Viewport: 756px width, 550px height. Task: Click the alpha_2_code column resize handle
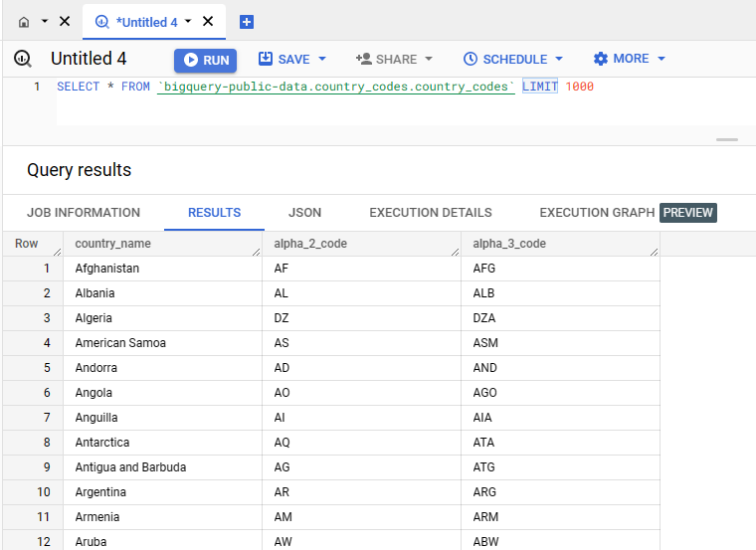(x=455, y=252)
